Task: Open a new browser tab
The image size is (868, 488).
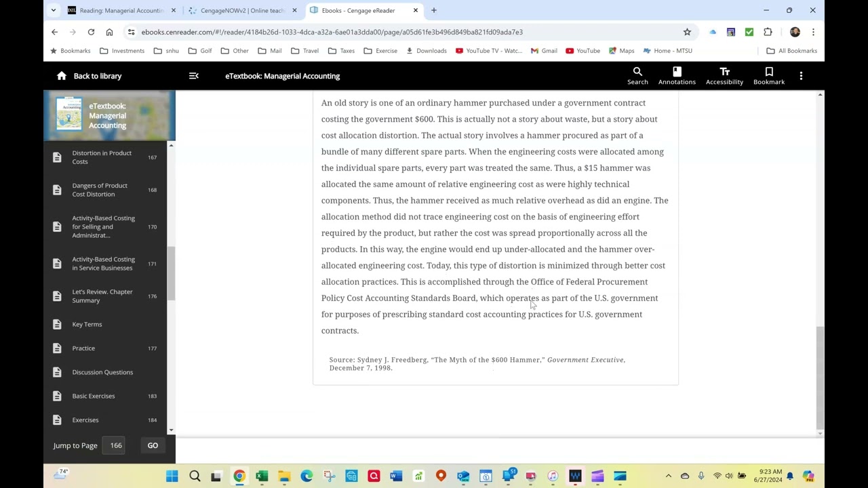Action: [434, 10]
